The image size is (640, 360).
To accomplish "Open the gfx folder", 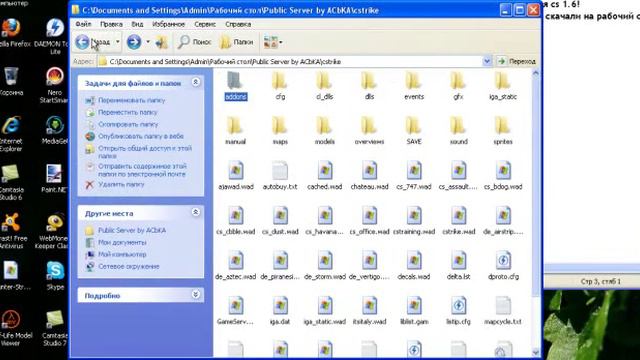I will click(x=458, y=85).
